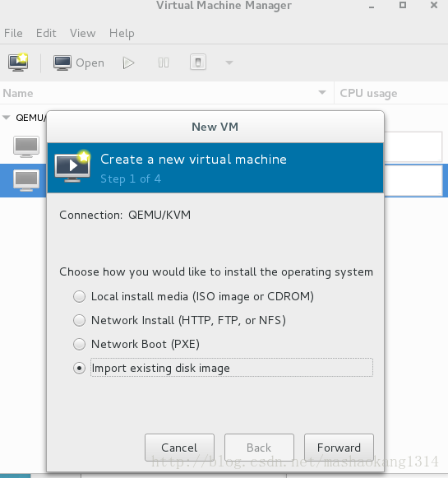
Task: Open the shutdown options dropdown arrow
Action: click(x=229, y=63)
